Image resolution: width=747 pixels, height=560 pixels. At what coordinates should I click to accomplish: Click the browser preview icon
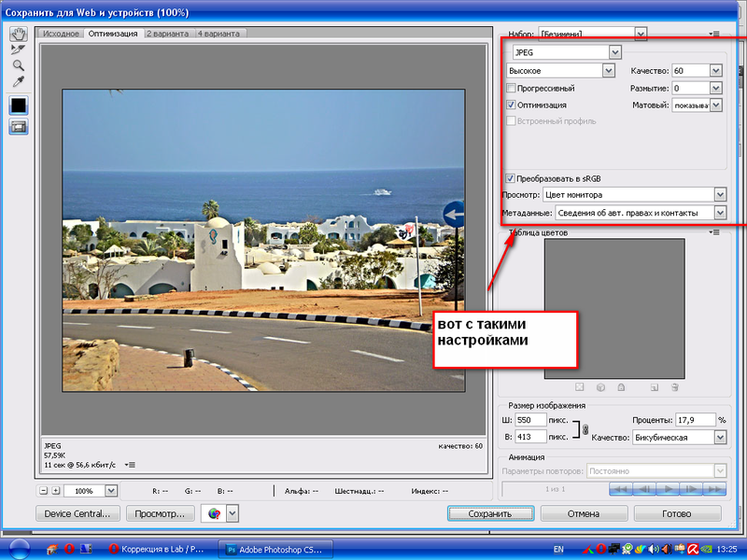[214, 513]
